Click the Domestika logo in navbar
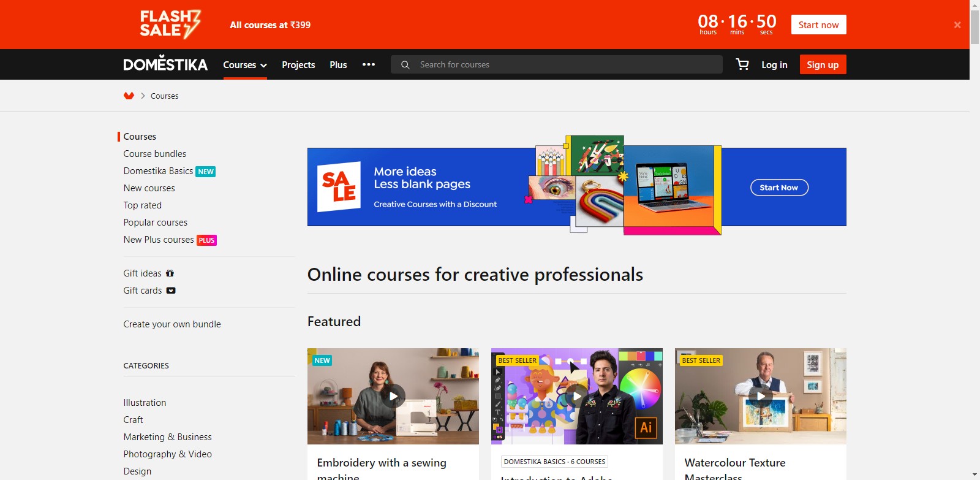Screen dimensions: 980x480 165,64
